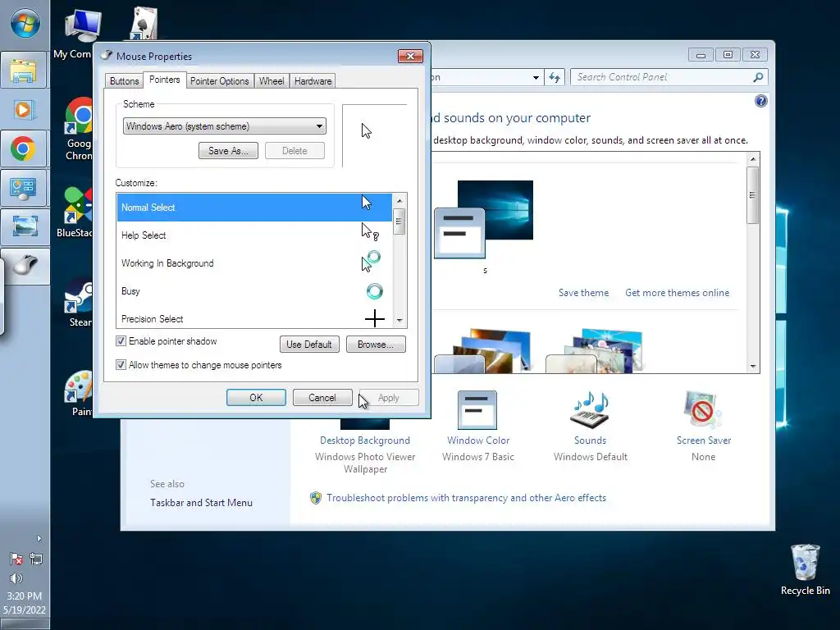
Task: Toggle Allow themes to change mouse pointers
Action: click(121, 365)
